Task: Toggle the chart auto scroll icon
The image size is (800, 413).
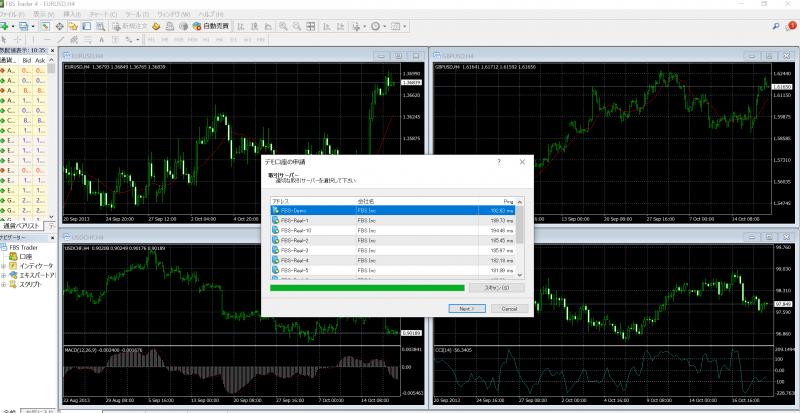Action: pyautogui.click(x=327, y=26)
